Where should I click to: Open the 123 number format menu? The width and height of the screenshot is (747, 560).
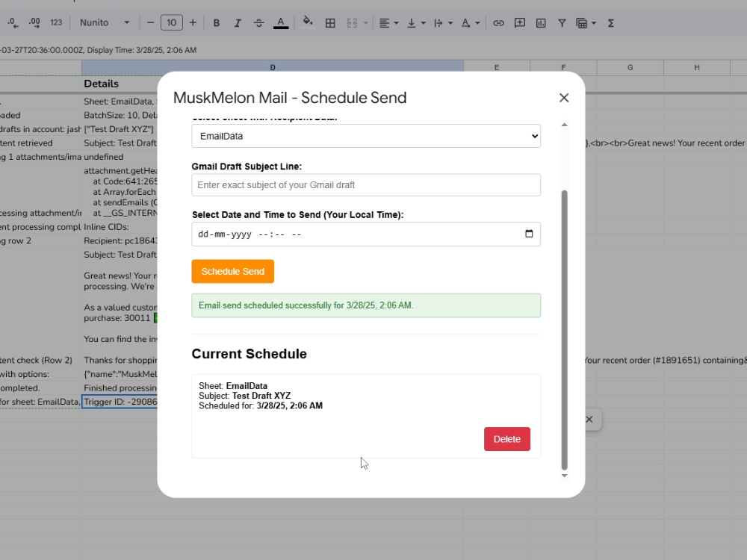point(56,23)
